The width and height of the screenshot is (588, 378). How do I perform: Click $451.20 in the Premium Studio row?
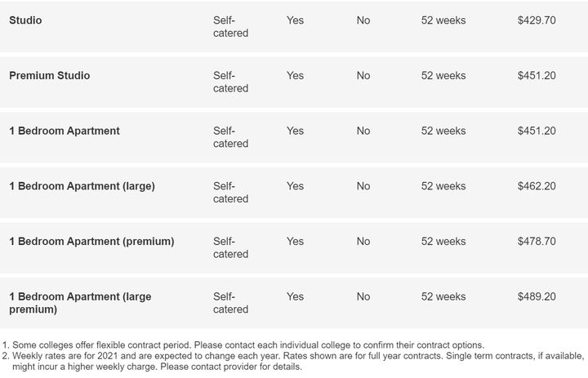click(x=537, y=75)
